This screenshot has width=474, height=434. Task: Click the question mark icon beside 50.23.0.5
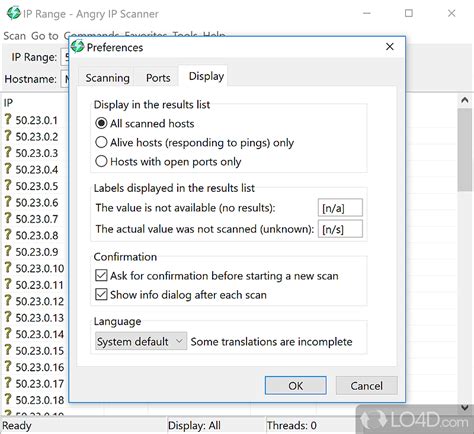pos(8,185)
